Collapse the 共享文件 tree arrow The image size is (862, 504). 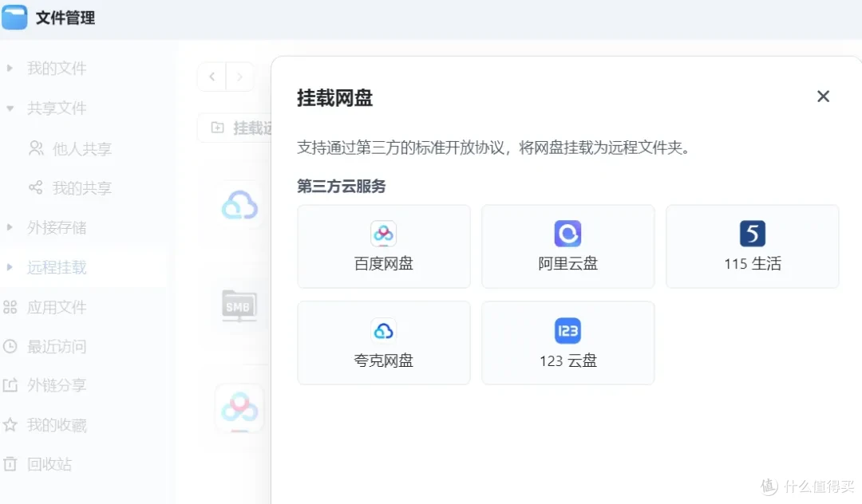pyautogui.click(x=10, y=108)
